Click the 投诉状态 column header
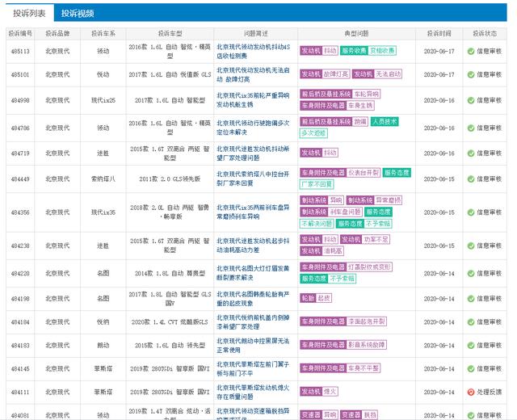This screenshot has height=420, width=517. 485,34
